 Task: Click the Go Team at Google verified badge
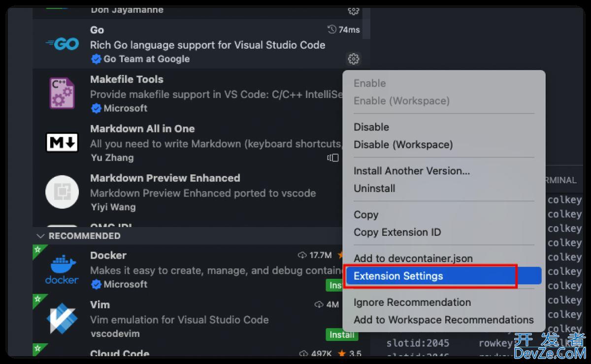pos(96,59)
